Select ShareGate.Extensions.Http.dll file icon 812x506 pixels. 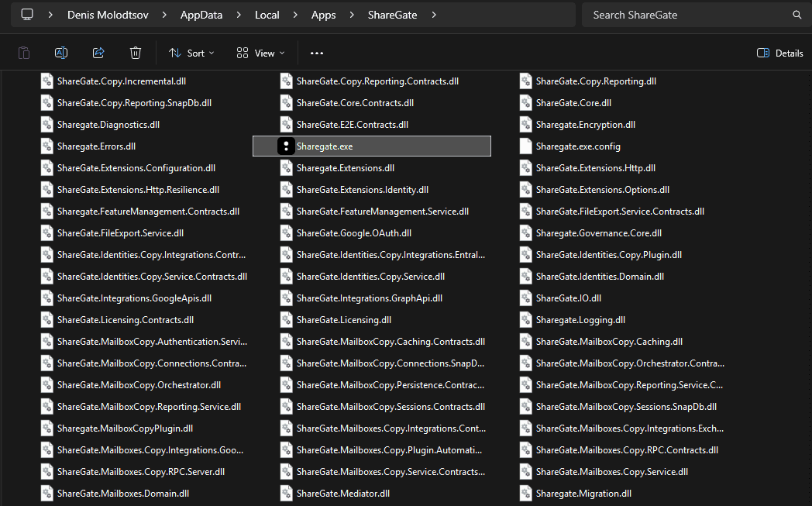click(525, 168)
